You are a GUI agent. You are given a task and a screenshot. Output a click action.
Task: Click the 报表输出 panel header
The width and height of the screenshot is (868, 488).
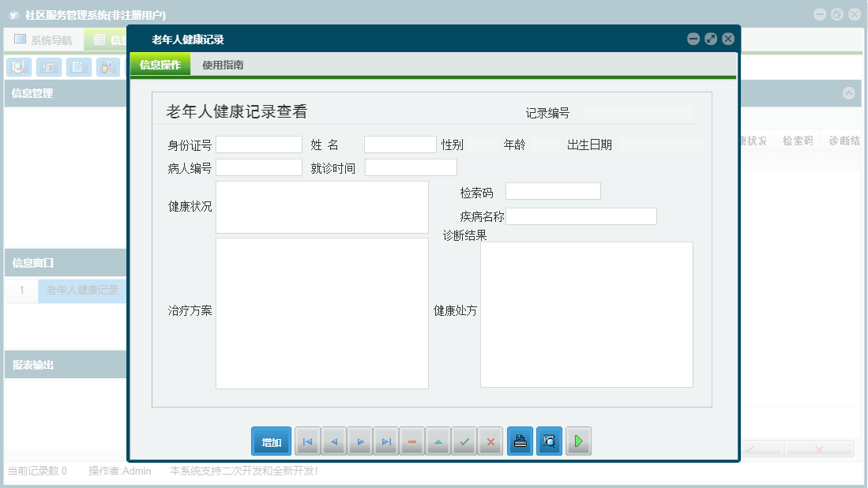(x=66, y=365)
